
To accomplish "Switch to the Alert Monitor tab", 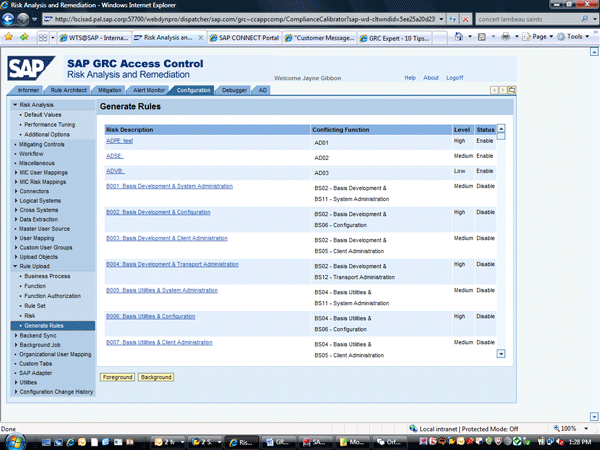I will pyautogui.click(x=148, y=90).
